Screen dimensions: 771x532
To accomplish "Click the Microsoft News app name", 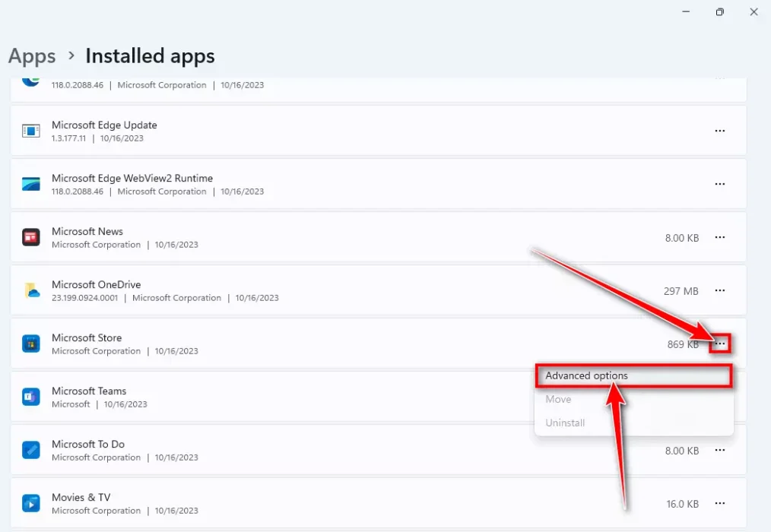I will [x=87, y=231].
